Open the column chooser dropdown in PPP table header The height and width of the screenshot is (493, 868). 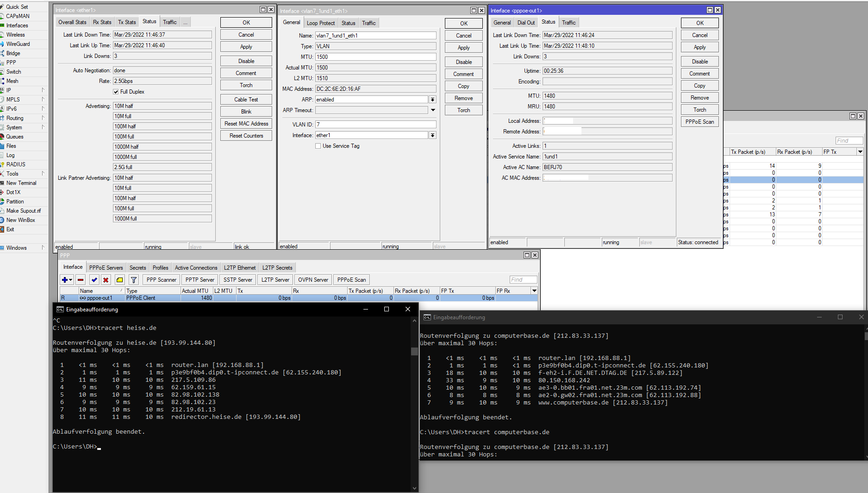534,291
